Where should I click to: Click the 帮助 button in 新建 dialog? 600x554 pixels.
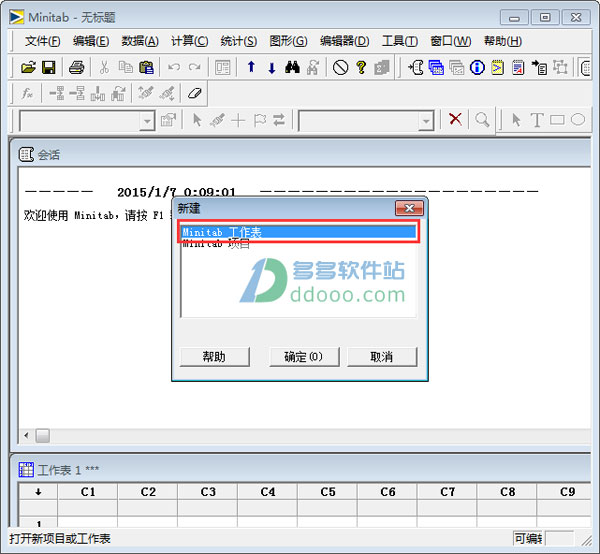coord(215,357)
